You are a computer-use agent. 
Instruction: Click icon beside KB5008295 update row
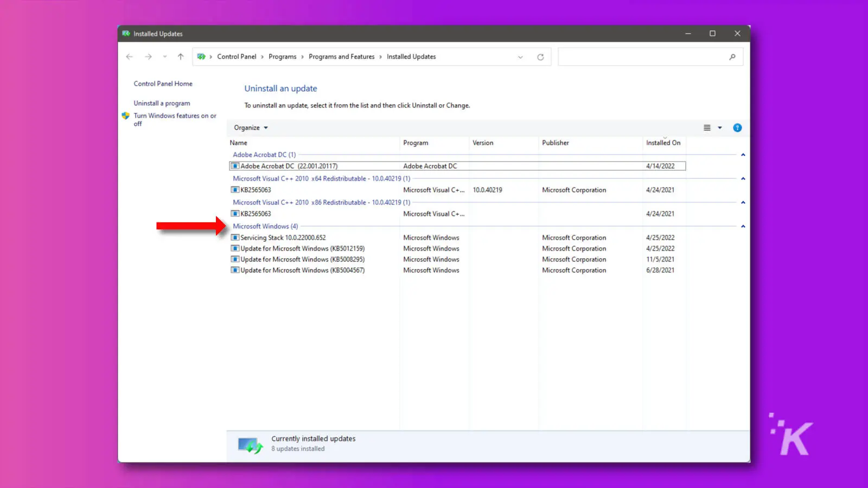pos(235,259)
